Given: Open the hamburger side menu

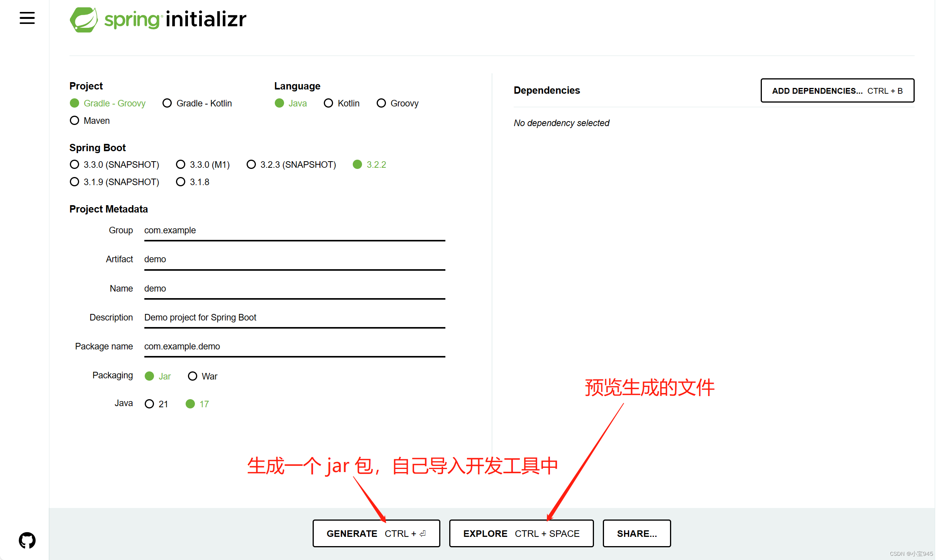Looking at the screenshot, I should click(x=27, y=18).
